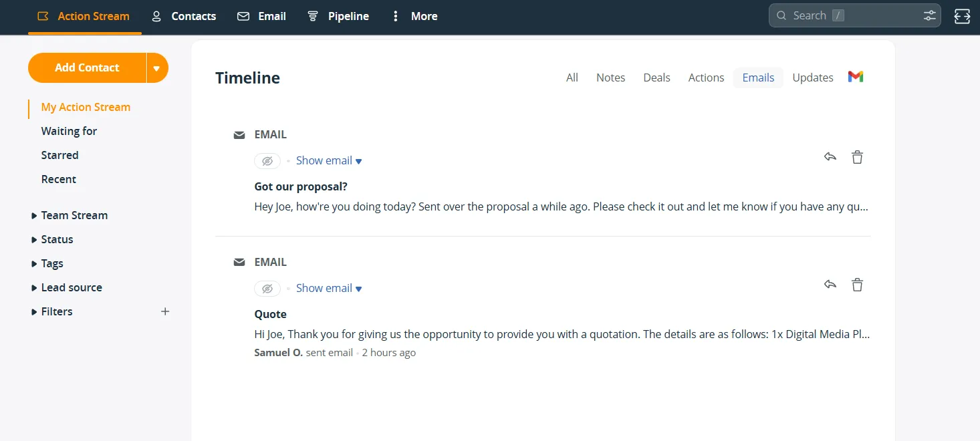The height and width of the screenshot is (441, 980).
Task: Click the Action Stream card icon
Action: [43, 16]
